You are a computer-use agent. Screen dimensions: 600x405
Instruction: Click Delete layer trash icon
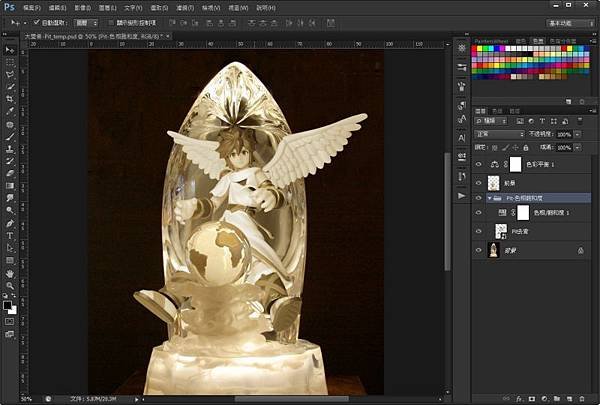point(582,399)
